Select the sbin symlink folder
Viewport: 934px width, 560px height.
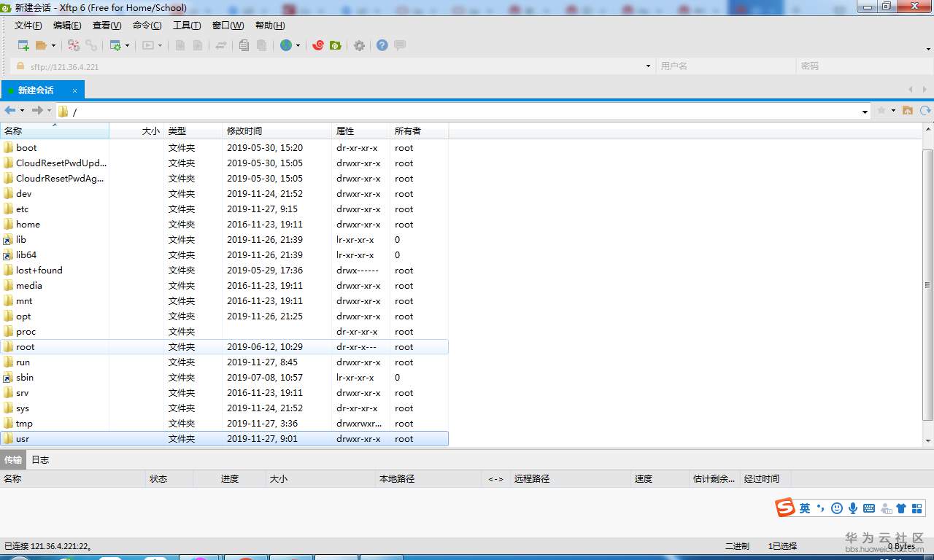pos(224,377)
